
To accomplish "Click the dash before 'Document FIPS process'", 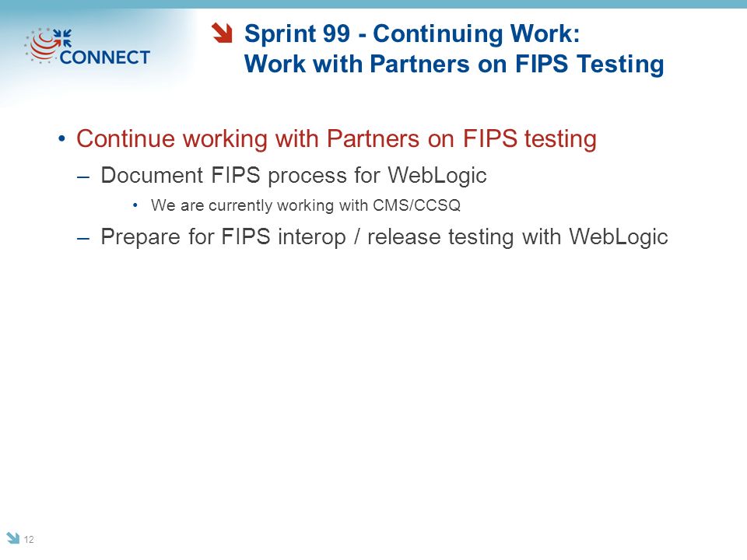I will [x=83, y=177].
